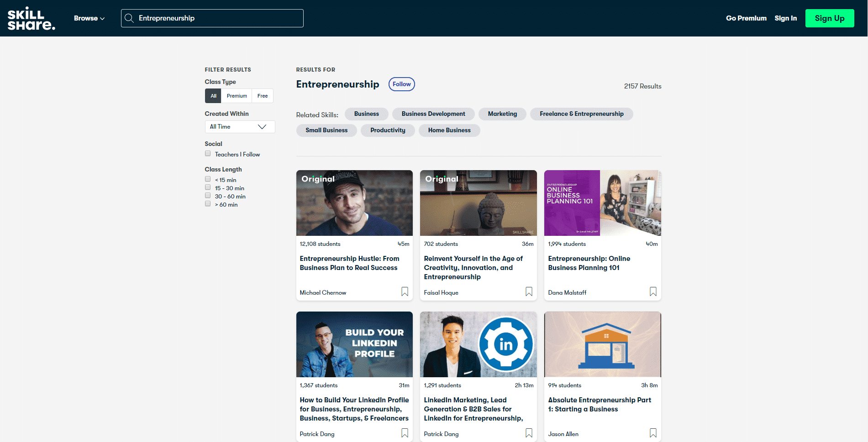Click Go Premium in header
The width and height of the screenshot is (868, 442).
[x=746, y=18]
